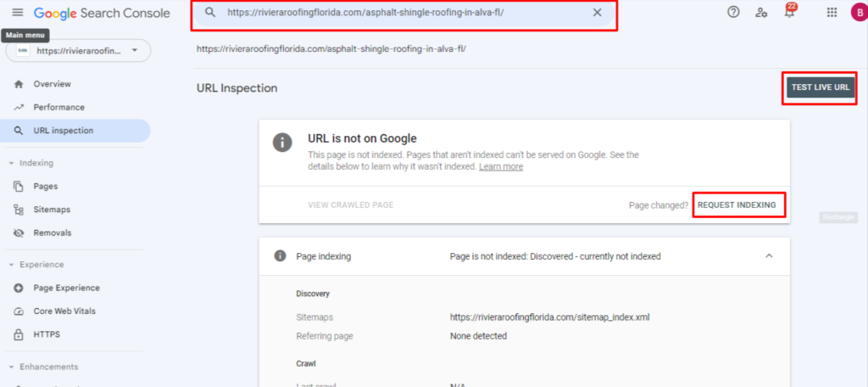The width and height of the screenshot is (868, 387).
Task: Click 'Discovered - currently not indexed' status text
Action: (x=596, y=256)
